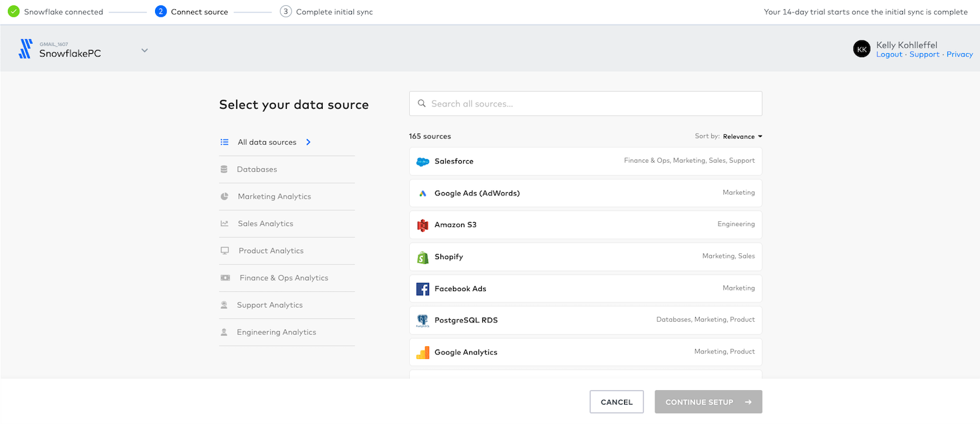This screenshot has height=424, width=980.
Task: Click the Kelly Kohlleffel user name
Action: pos(907,45)
